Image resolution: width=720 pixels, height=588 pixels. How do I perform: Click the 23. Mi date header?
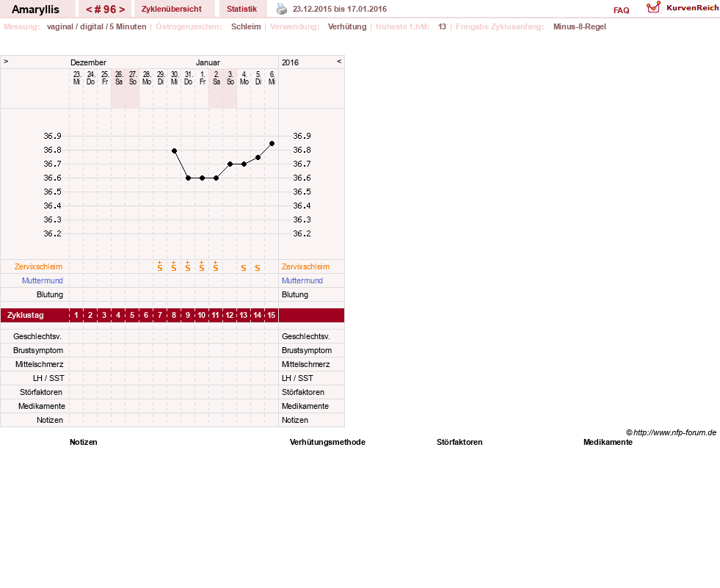tap(76, 78)
